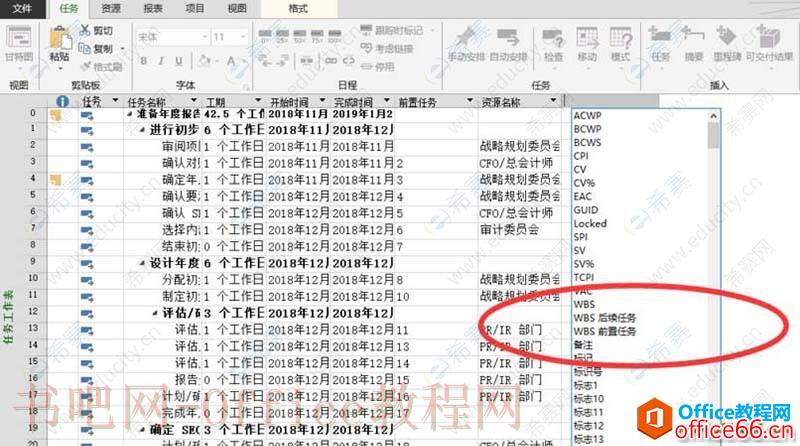Select WBS 后续任务 in the field list

pos(605,318)
